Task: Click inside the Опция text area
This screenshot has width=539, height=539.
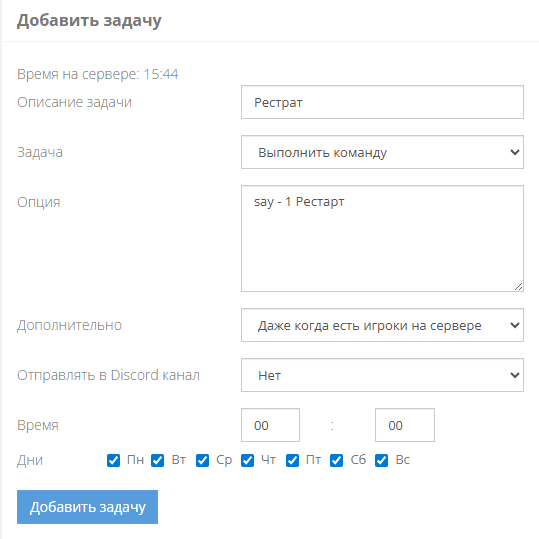Action: click(382, 239)
